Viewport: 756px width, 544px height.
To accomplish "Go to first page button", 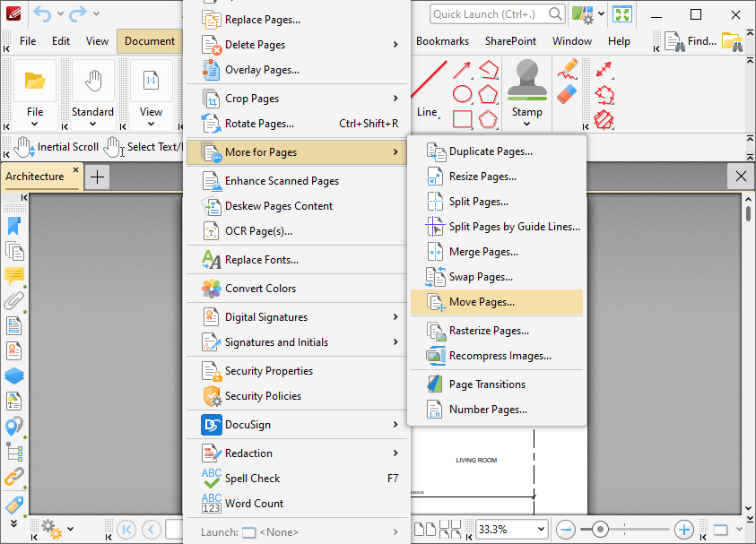I will pos(126,530).
